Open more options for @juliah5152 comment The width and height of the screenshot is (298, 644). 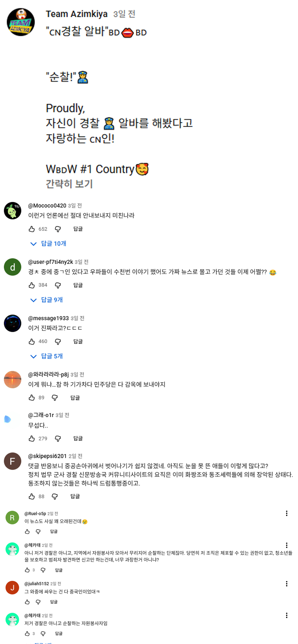(x=286, y=584)
